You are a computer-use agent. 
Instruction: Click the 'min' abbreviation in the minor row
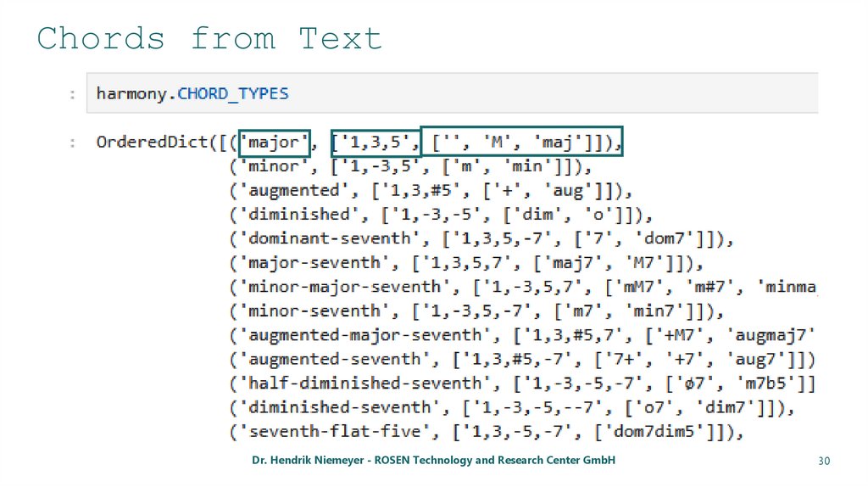tap(527, 166)
